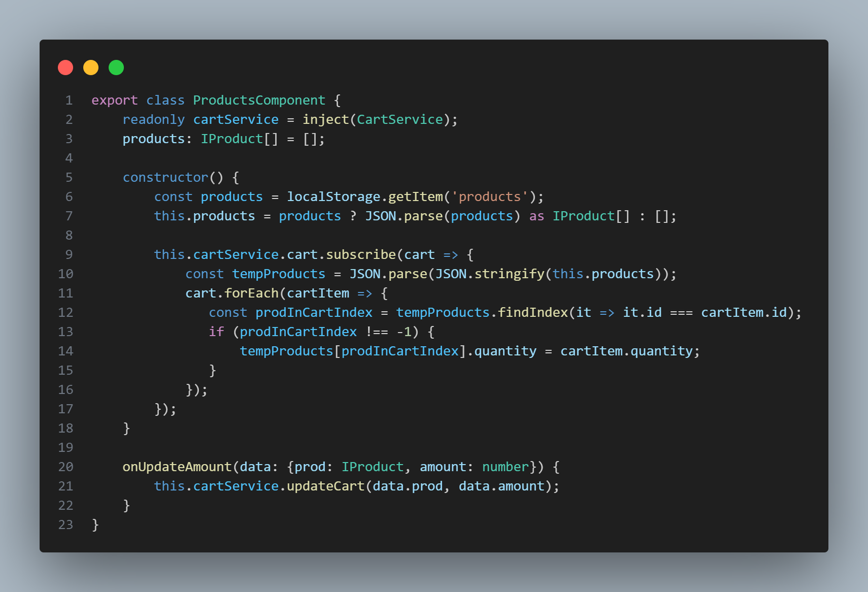
Task: Click the 'products' string literal
Action: pos(490,197)
